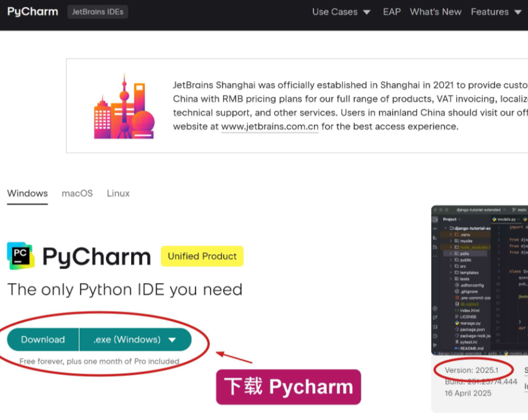Click the 16 April 2025 date text

[x=468, y=393]
